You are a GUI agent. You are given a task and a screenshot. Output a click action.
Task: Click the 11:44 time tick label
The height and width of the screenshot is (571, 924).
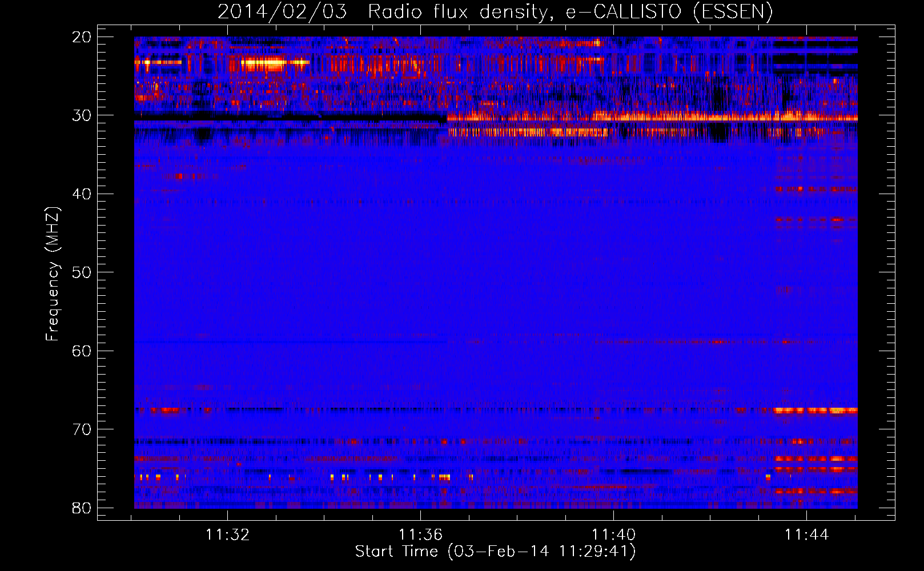click(x=806, y=535)
